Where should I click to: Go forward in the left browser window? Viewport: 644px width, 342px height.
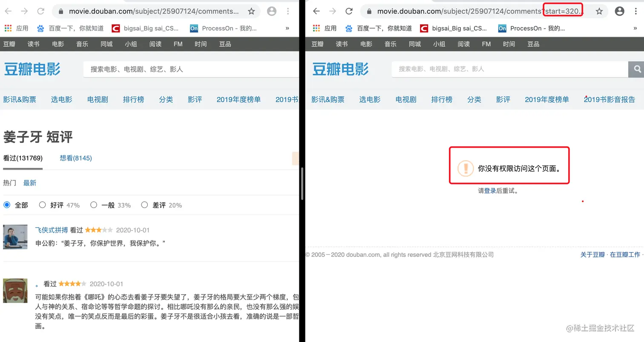point(24,11)
